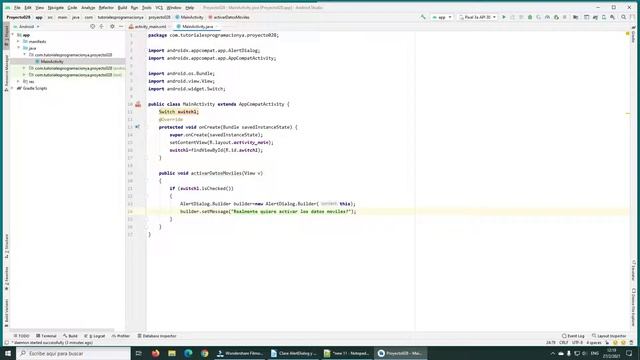Open the Tools menu
The height and width of the screenshot is (360, 640).
coord(147,8)
